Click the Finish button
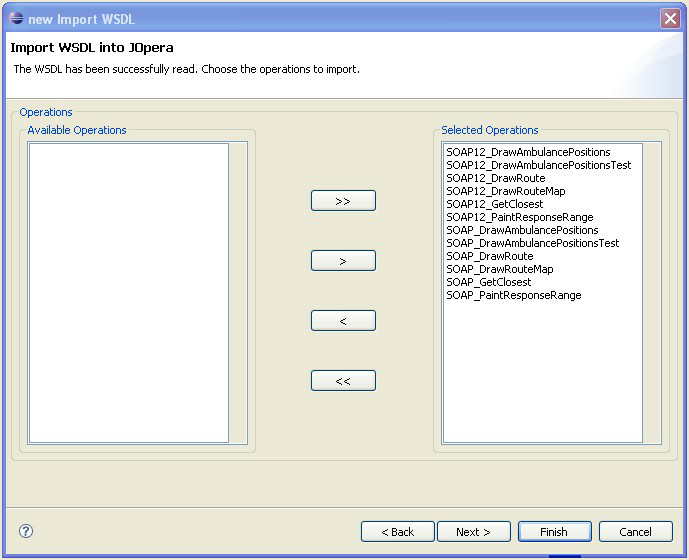 click(555, 532)
